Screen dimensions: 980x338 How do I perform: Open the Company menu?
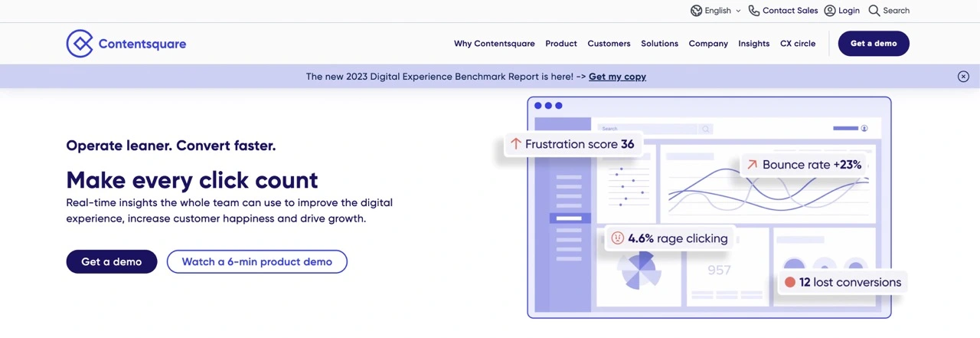pyautogui.click(x=708, y=44)
